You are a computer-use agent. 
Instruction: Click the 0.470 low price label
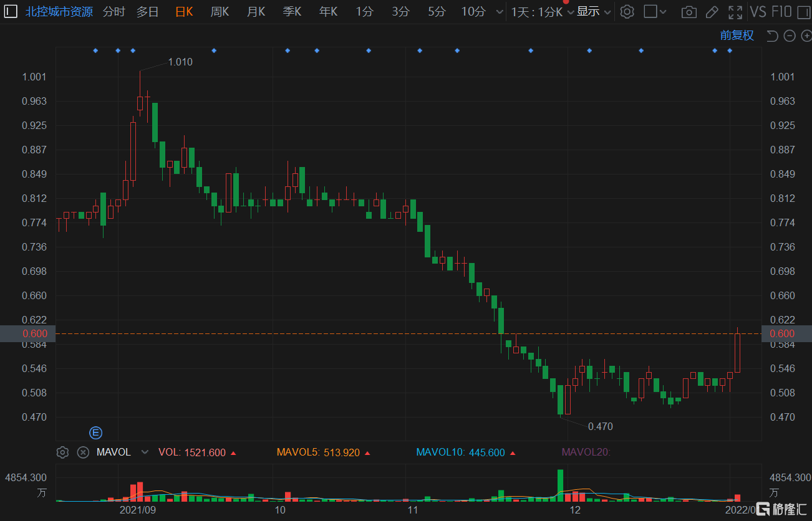pos(601,426)
